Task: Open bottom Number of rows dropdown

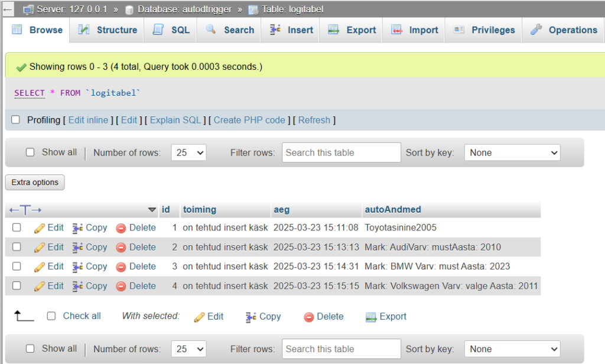Action: pos(188,349)
